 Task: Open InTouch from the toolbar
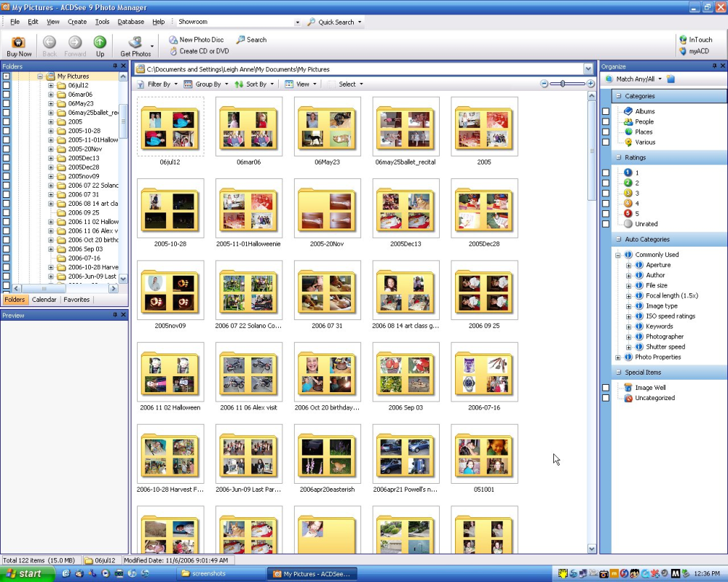(x=683, y=40)
